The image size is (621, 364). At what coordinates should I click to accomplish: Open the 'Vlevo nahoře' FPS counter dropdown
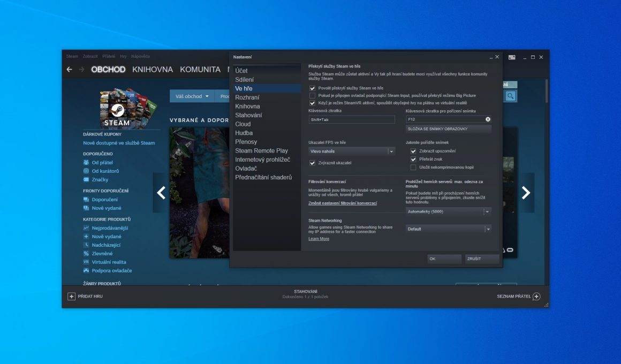[x=351, y=151]
